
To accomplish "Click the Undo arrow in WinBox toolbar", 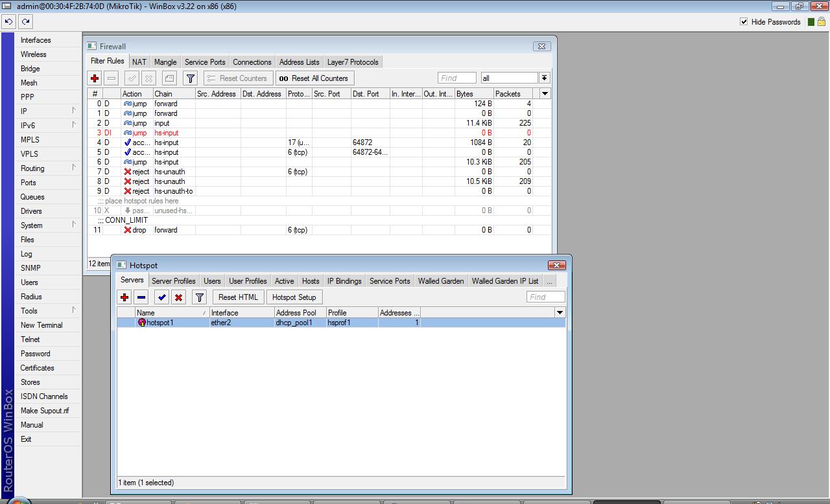I will click(x=8, y=21).
